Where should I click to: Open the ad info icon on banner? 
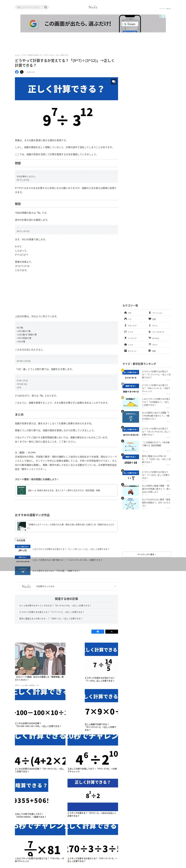pos(161,16)
